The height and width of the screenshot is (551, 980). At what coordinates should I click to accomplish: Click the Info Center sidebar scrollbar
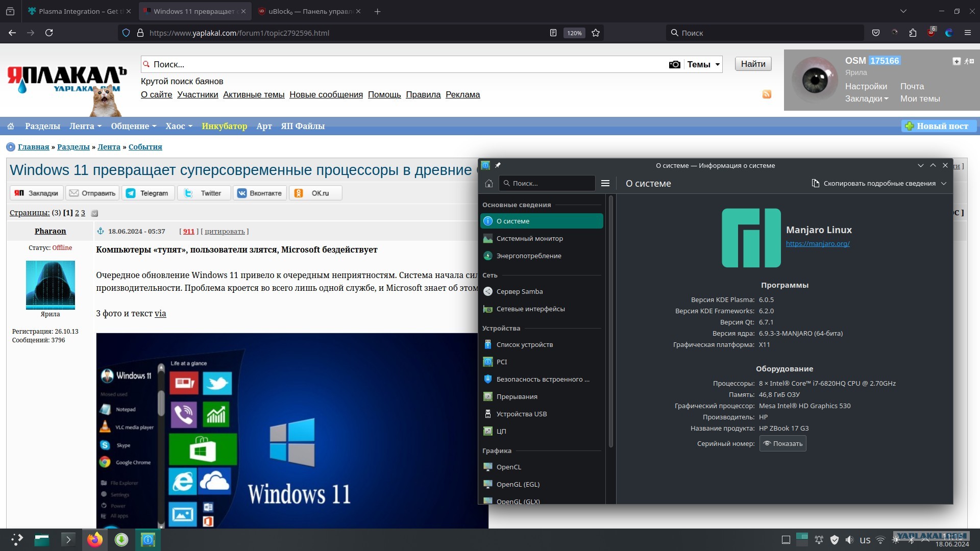(610, 322)
